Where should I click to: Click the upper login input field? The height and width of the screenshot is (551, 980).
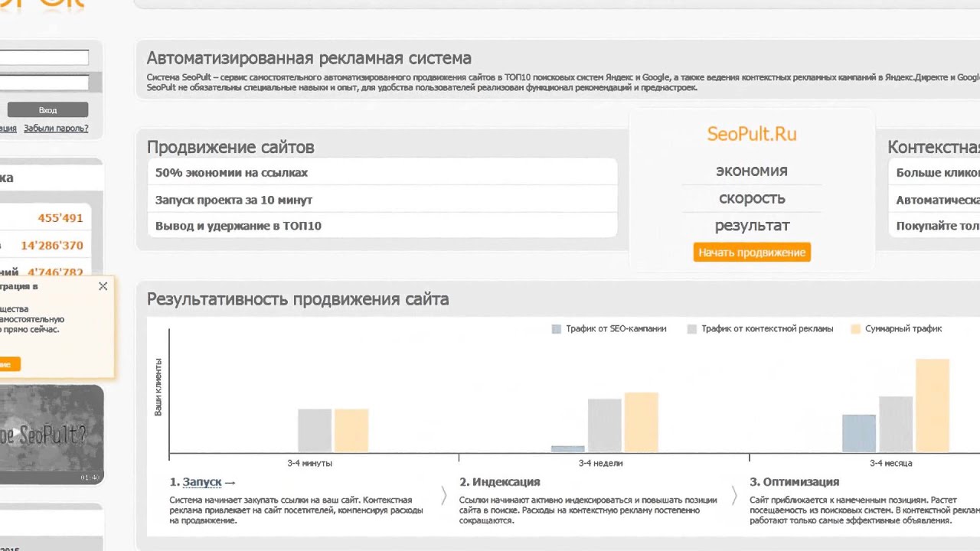44,58
